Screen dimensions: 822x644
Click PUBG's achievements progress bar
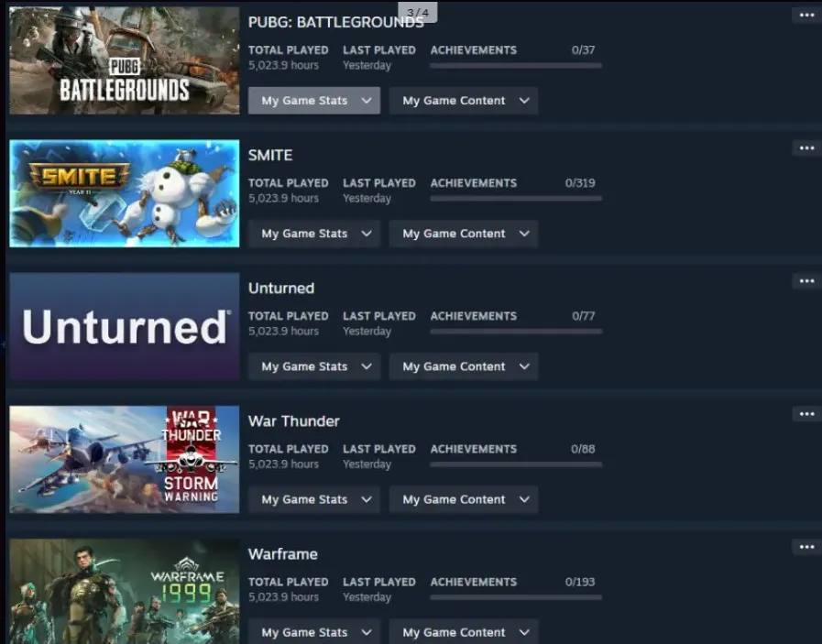click(x=515, y=66)
